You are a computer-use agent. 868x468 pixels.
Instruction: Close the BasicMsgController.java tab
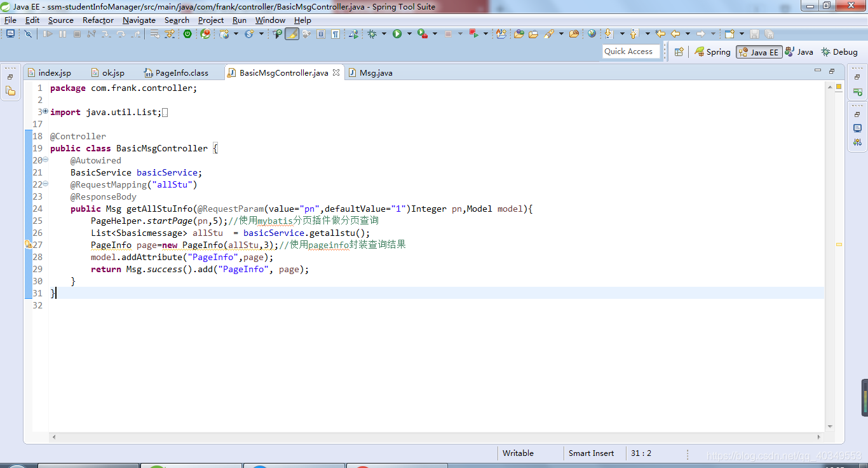click(x=336, y=72)
